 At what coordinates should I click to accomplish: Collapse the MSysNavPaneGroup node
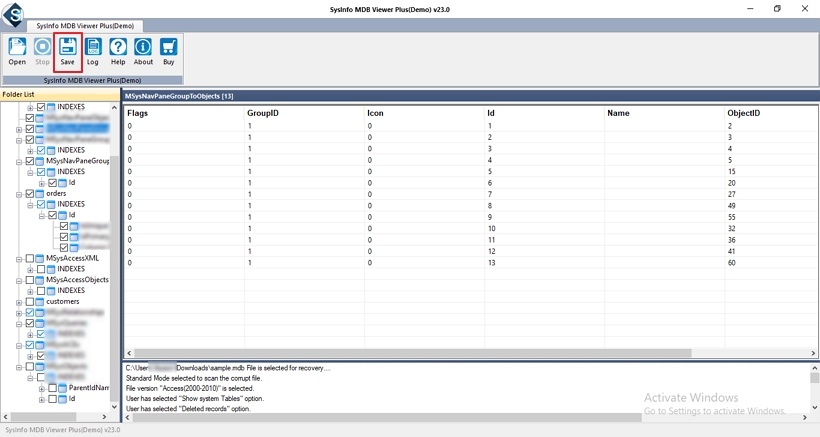click(x=19, y=162)
